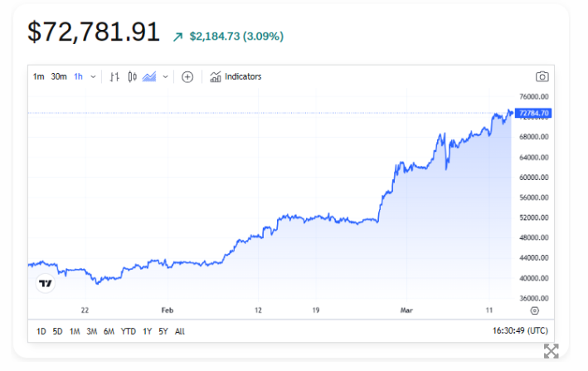Select the YTD date range
This screenshot has width=588, height=371.
pos(128,331)
